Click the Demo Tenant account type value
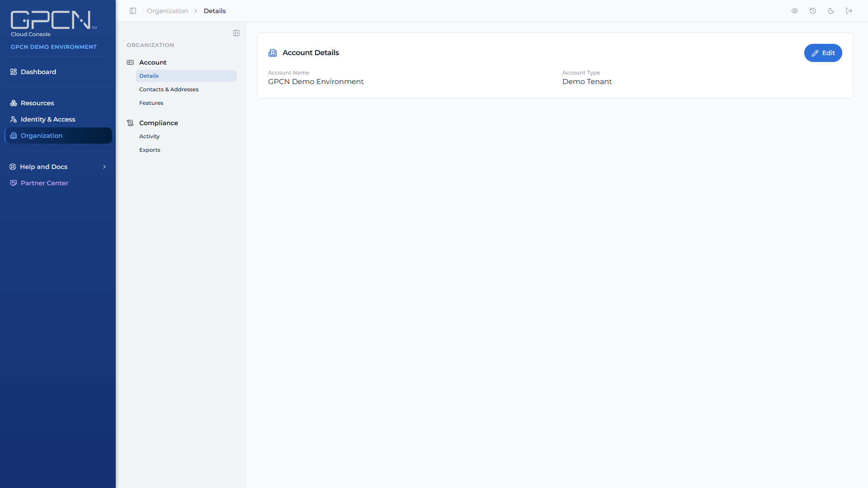The image size is (868, 488). click(587, 82)
